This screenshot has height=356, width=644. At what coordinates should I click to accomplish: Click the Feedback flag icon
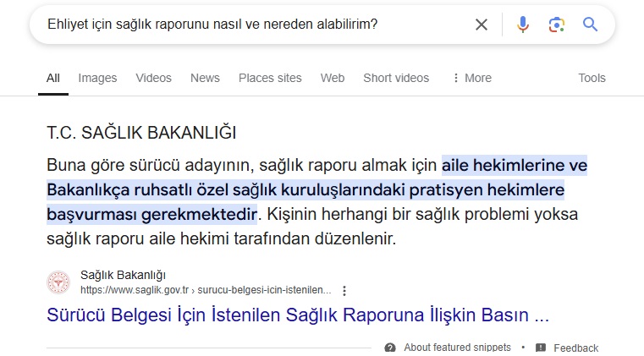541,348
